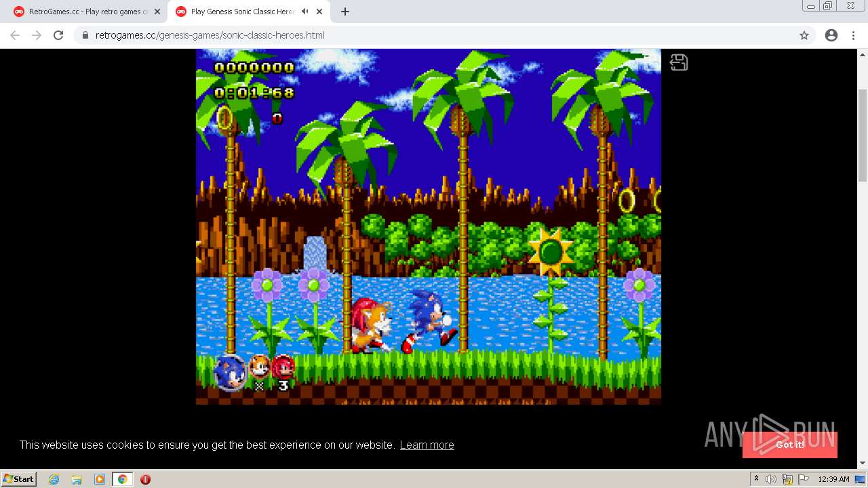Click the Chrome taskbar button
The width and height of the screenshot is (868, 488).
coord(122,479)
